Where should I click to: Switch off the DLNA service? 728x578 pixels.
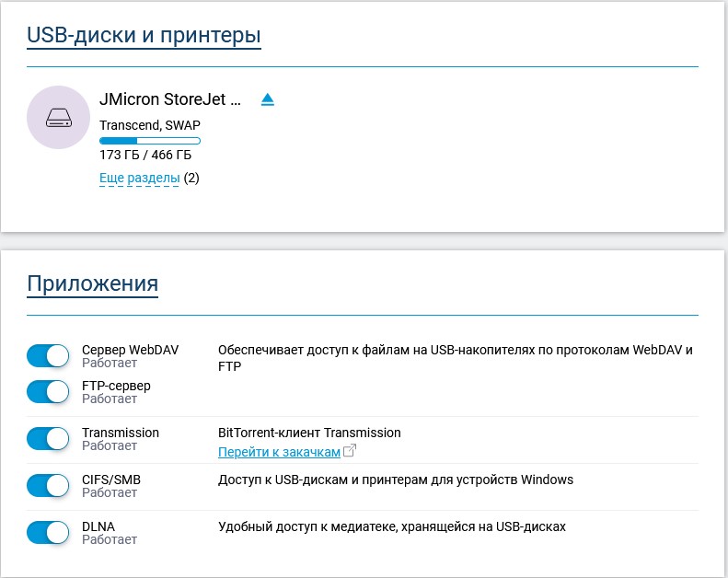pyautogui.click(x=48, y=533)
